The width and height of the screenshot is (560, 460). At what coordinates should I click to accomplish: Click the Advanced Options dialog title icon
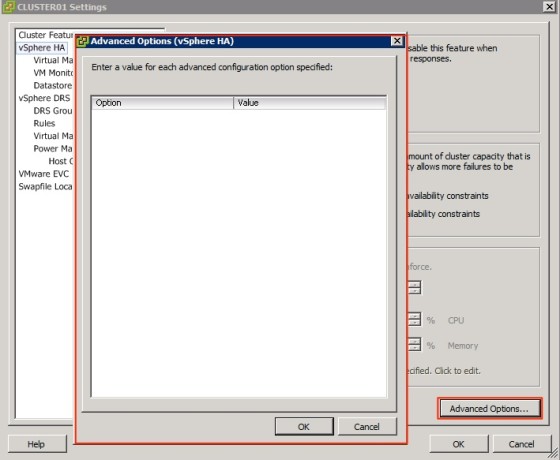(x=82, y=41)
